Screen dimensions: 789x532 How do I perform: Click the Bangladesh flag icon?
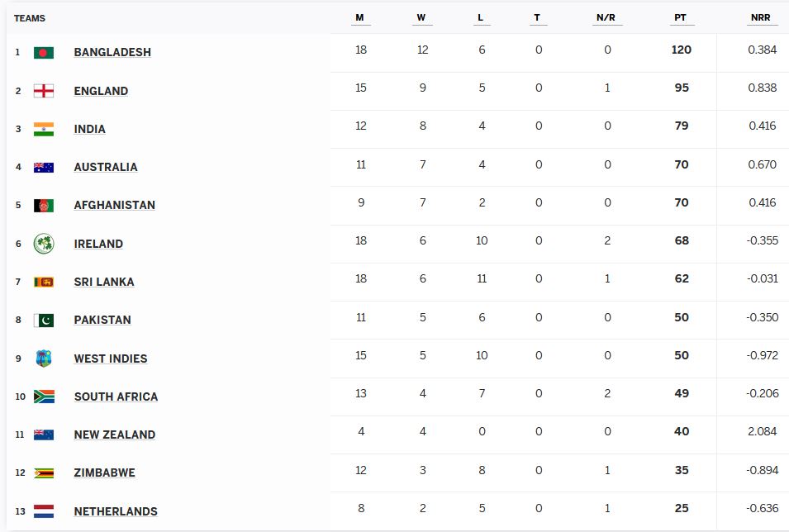pyautogui.click(x=44, y=52)
